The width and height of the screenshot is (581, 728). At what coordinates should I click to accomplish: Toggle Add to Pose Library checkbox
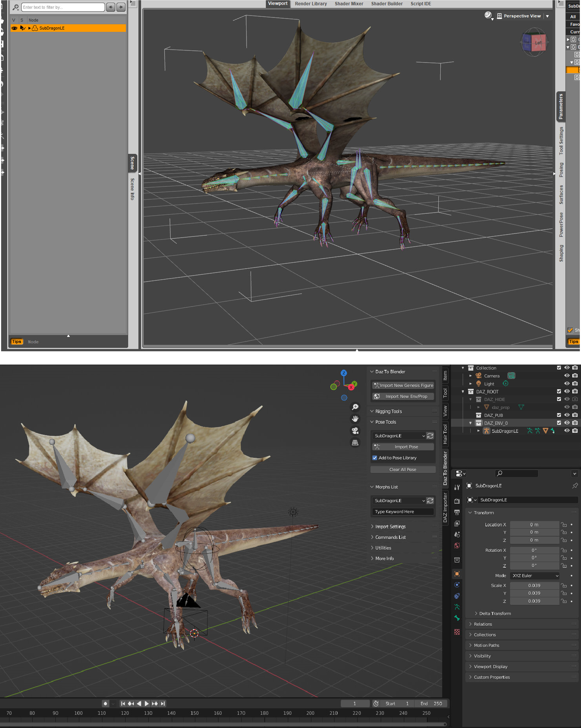coord(375,458)
